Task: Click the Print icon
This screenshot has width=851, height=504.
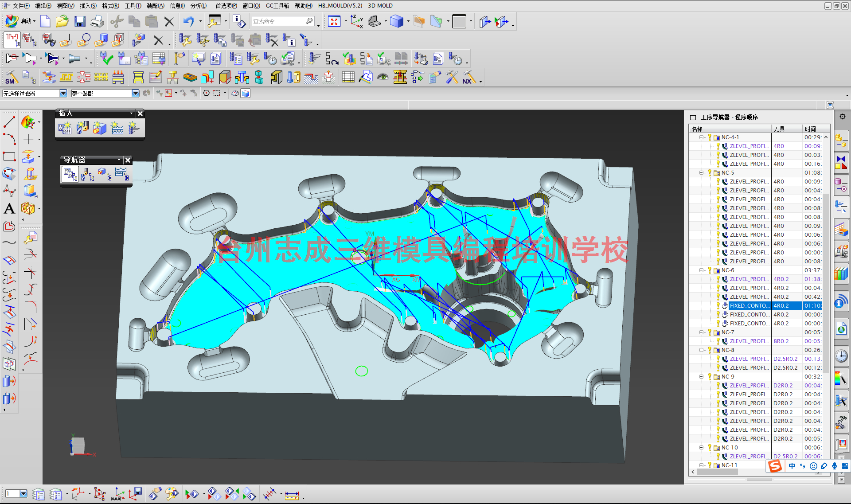Action: click(97, 21)
